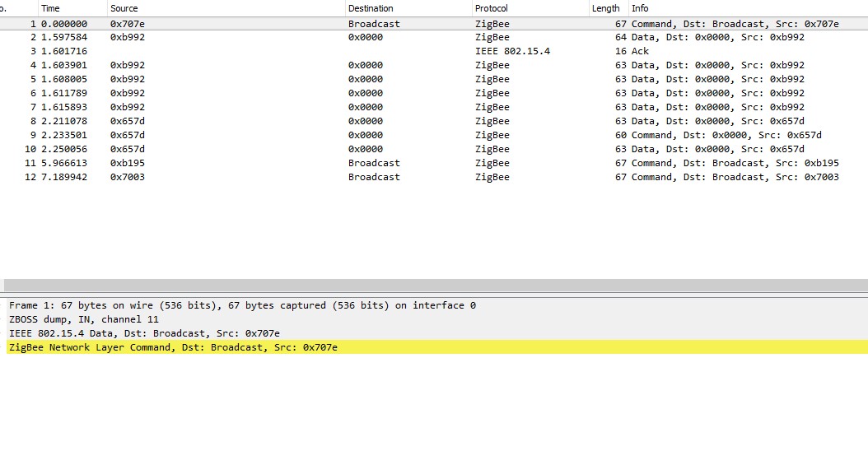Click the Info column header

[x=748, y=8]
